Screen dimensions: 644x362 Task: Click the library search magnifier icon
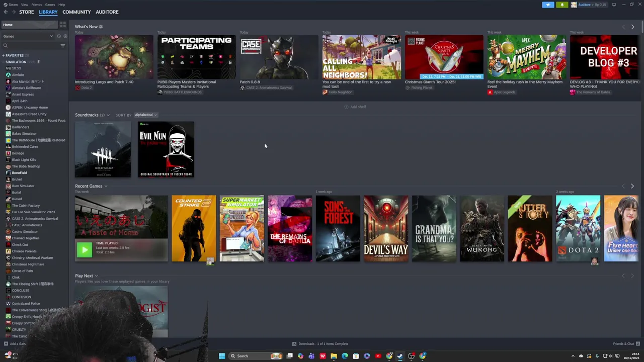click(6, 46)
